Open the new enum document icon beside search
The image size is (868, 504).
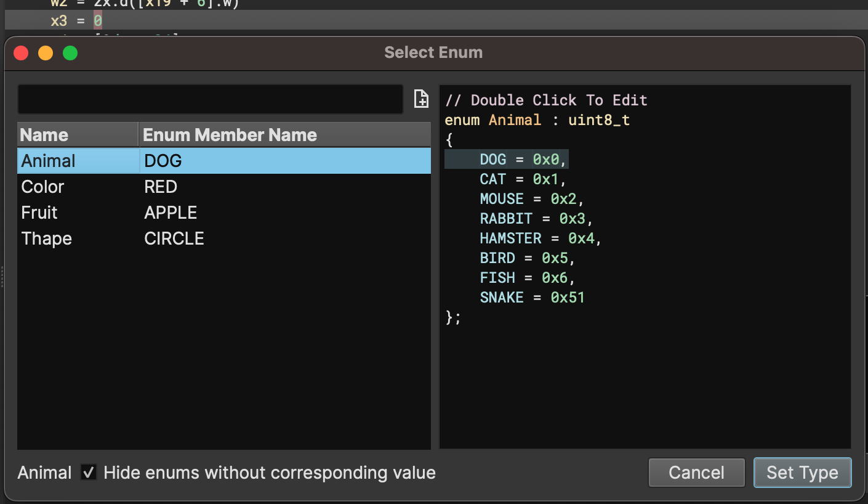421,99
